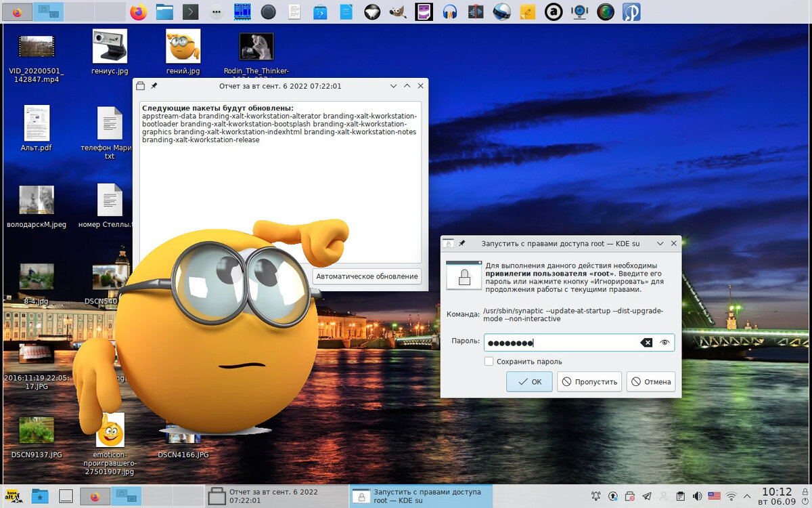Pin the KDE su dialog window
This screenshot has height=508, width=812.
(x=462, y=243)
